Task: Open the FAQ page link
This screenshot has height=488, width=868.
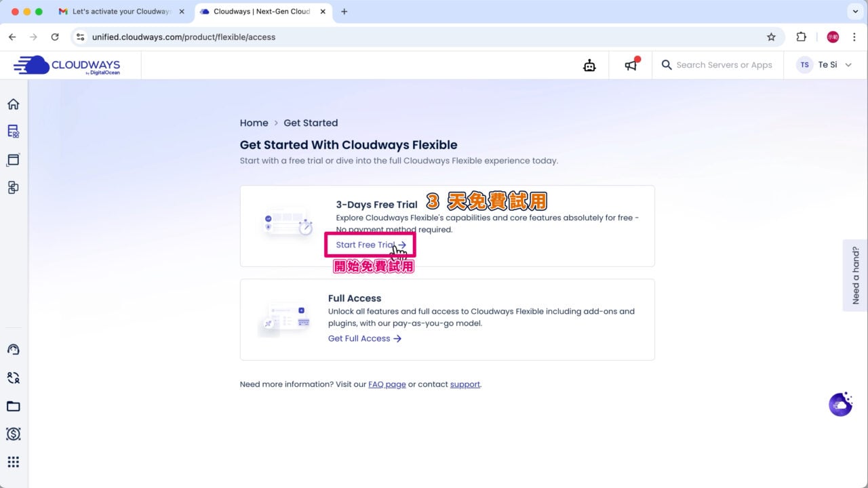Action: click(387, 384)
